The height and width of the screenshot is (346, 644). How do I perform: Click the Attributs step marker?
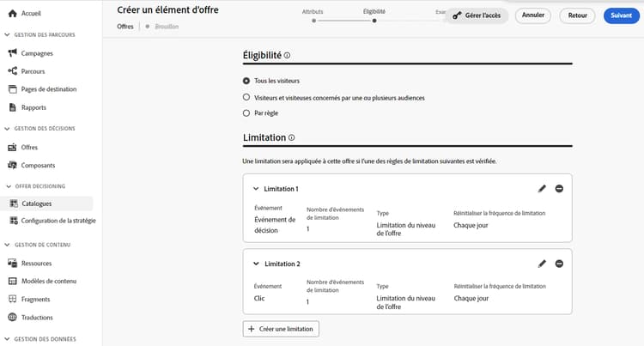(x=313, y=21)
